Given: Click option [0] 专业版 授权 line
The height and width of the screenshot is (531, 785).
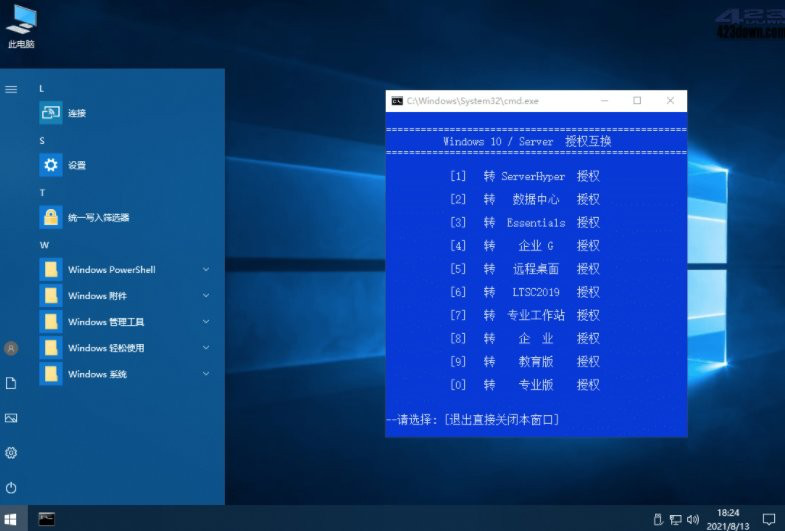Looking at the screenshot, I should click(525, 384).
